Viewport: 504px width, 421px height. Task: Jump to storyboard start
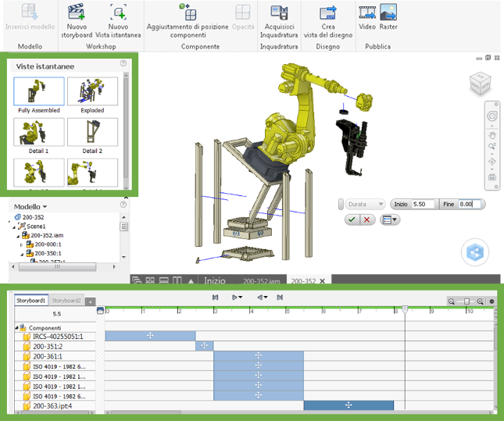216,298
